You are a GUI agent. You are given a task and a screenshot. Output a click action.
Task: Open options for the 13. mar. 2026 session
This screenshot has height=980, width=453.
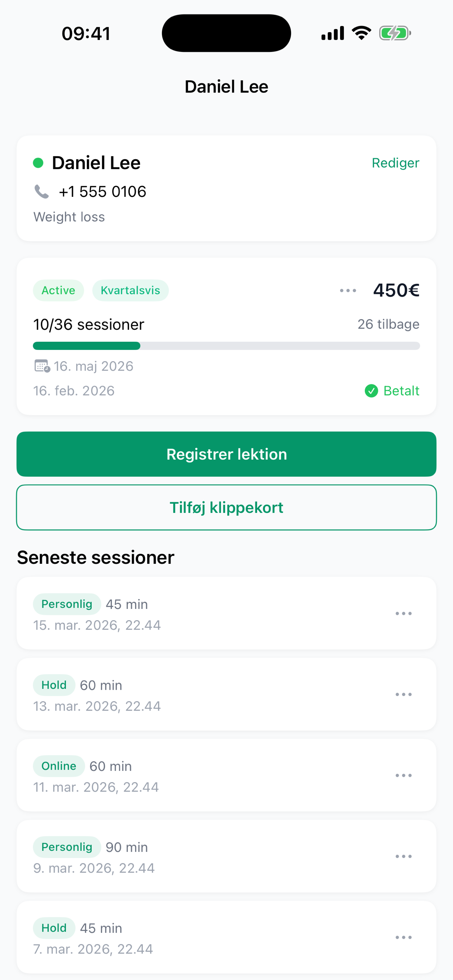coord(403,695)
